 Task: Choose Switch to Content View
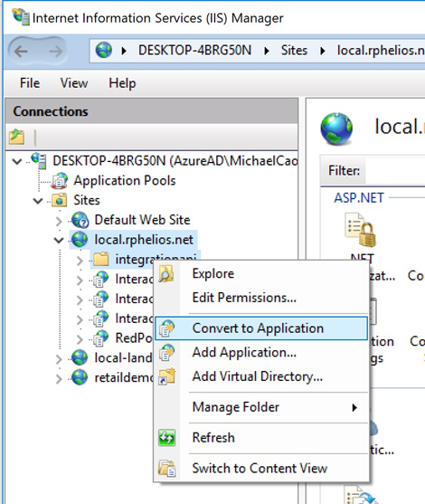tap(261, 468)
